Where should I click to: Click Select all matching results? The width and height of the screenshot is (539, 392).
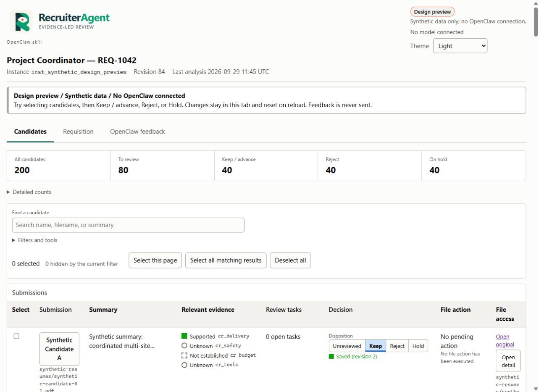[x=226, y=260]
